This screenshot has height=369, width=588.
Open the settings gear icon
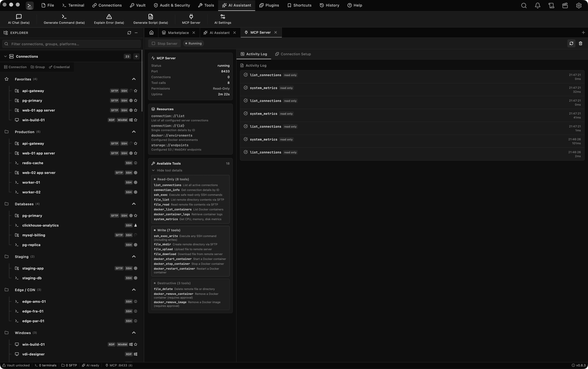[x=579, y=5]
